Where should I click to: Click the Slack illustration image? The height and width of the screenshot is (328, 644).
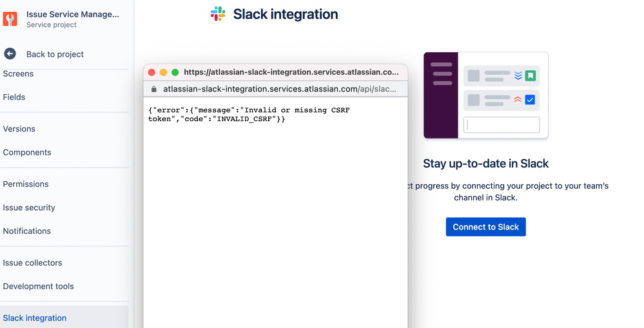(x=486, y=95)
